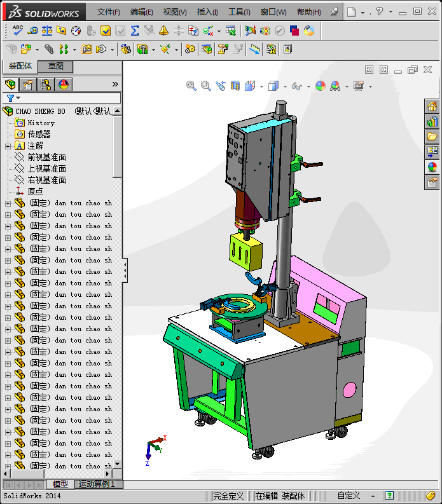Click the Zoom to Area magnifier
This screenshot has height=504, width=442.
click(206, 86)
